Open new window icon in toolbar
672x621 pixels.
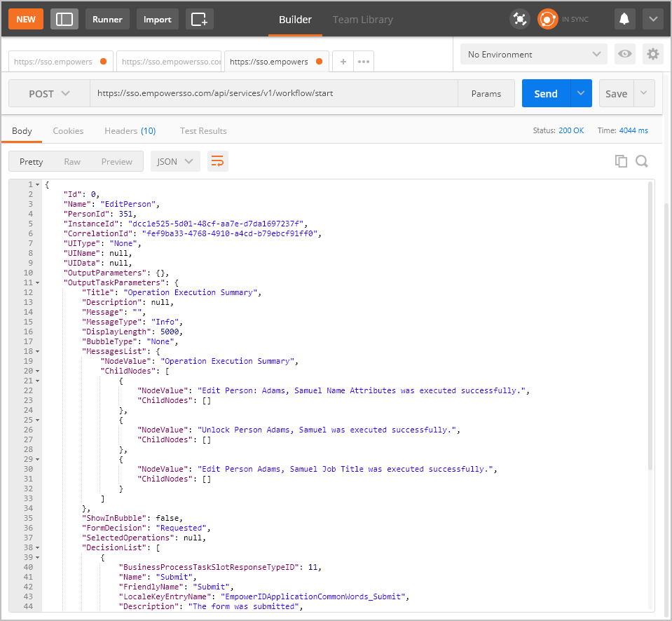[200, 19]
